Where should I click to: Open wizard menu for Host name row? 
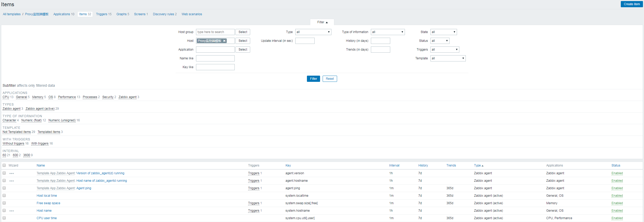click(x=12, y=211)
